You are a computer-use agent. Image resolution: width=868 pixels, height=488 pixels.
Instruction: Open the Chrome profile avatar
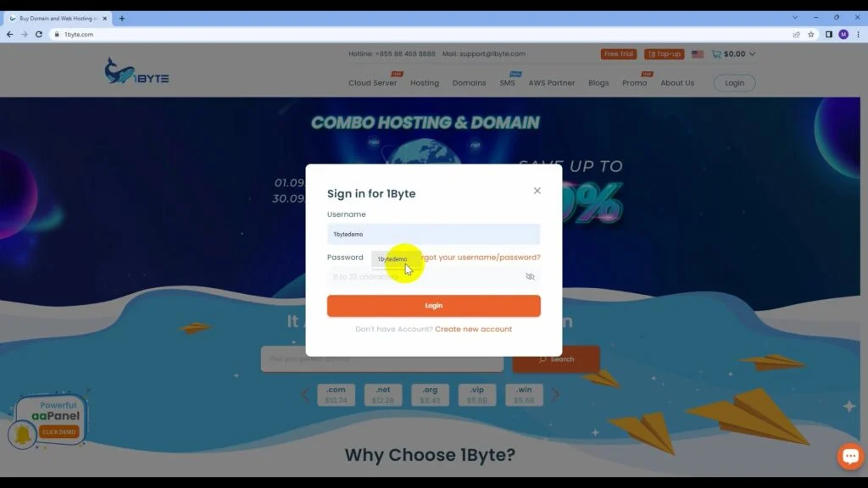(843, 34)
